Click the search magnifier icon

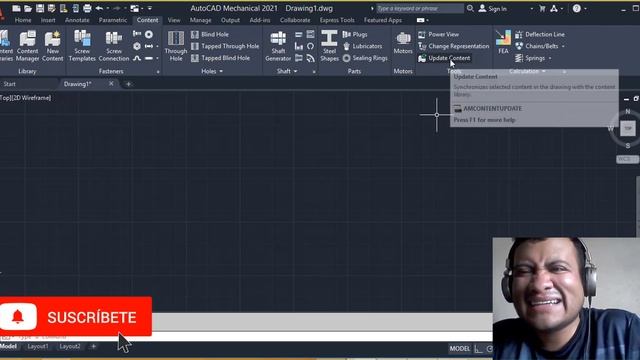(x=470, y=8)
